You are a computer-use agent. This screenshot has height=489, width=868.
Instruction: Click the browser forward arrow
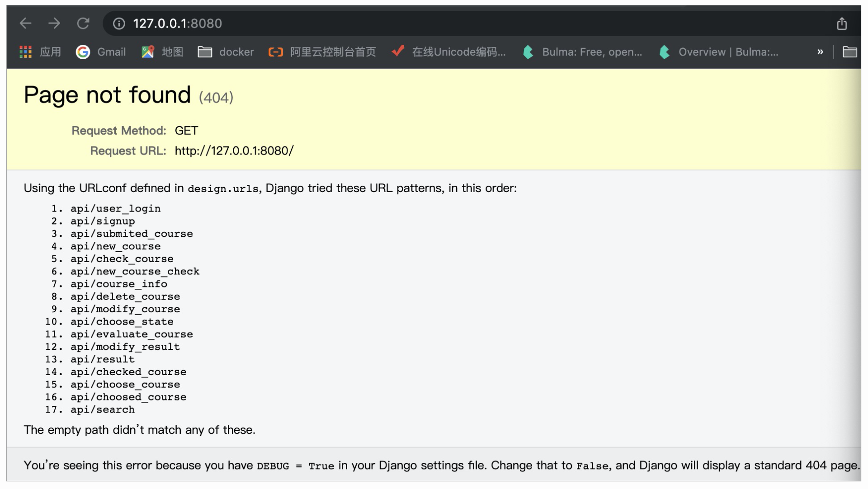point(54,24)
